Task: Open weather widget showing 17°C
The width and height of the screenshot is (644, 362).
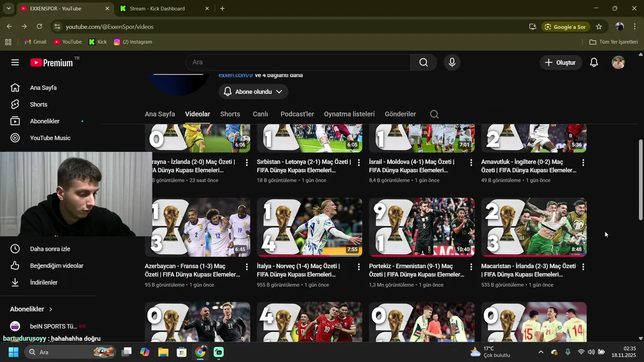Action: [491, 352]
